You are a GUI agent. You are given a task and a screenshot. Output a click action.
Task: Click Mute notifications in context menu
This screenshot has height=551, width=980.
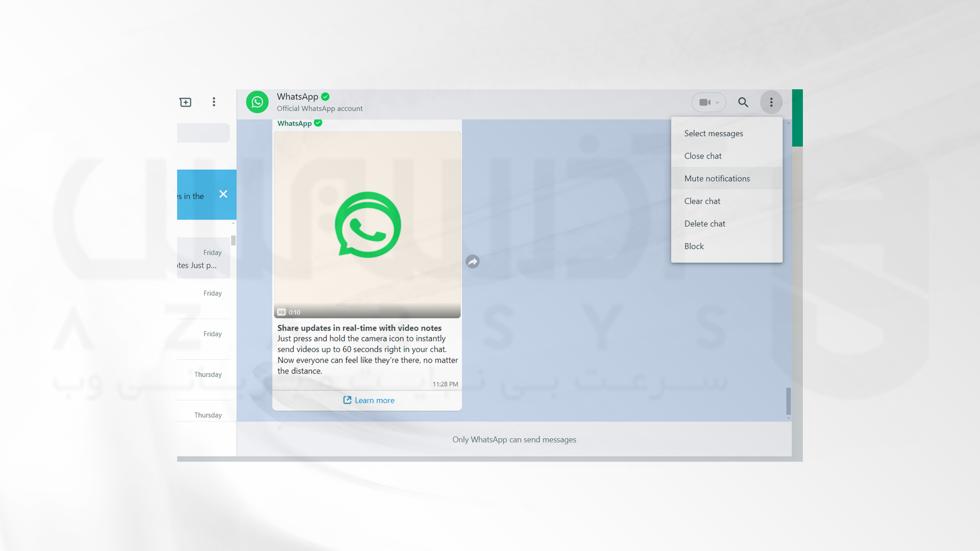[x=716, y=178]
